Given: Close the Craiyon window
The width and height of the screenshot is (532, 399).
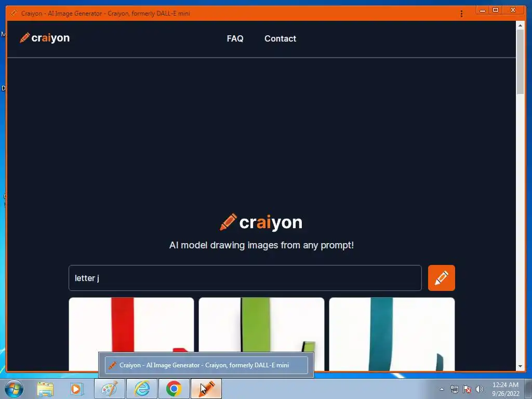Looking at the screenshot, I should (x=513, y=10).
